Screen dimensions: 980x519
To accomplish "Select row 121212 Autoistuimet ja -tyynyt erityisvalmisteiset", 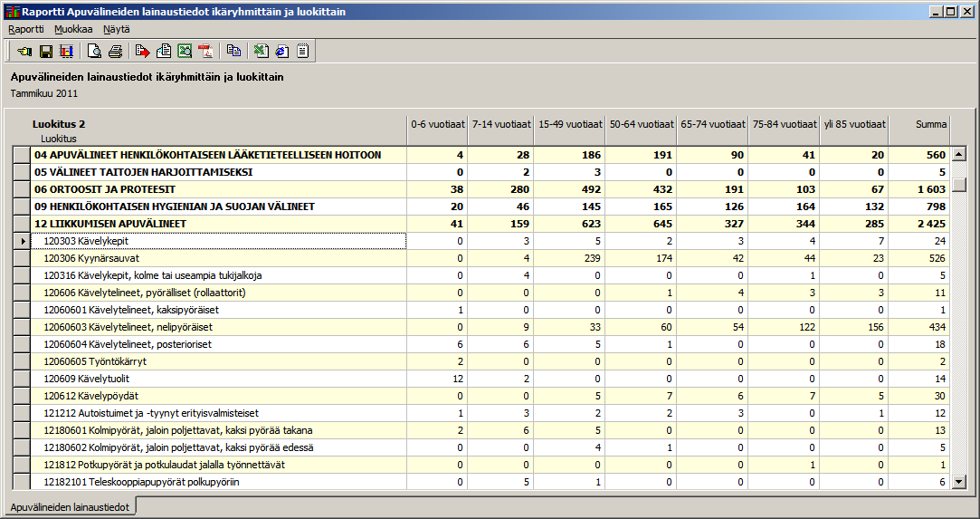I will coord(219,413).
